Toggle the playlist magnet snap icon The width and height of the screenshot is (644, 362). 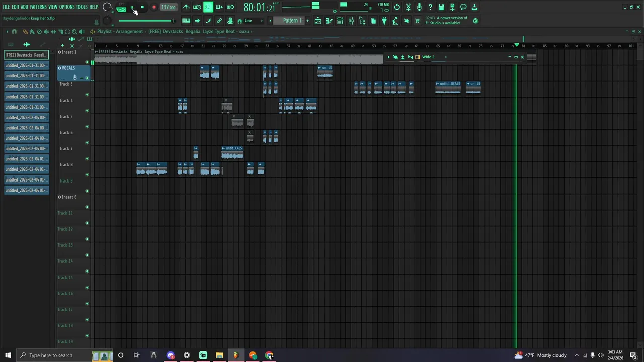pos(14,32)
